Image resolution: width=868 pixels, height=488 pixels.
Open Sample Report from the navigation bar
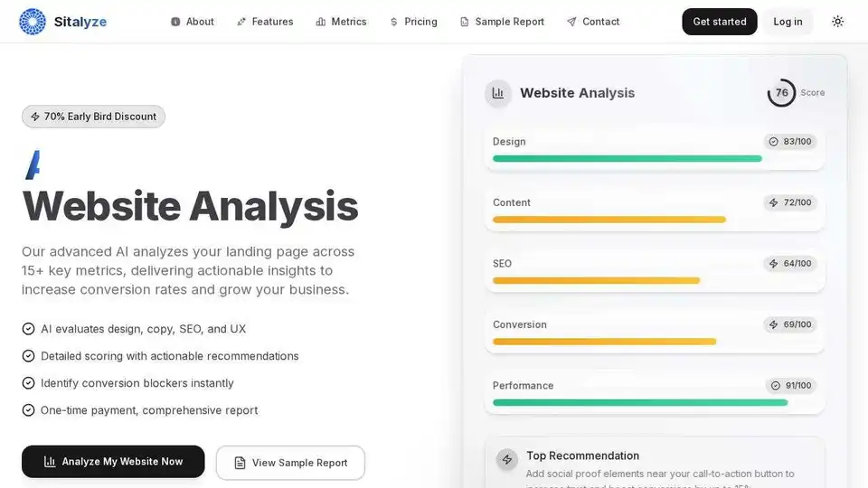tap(502, 22)
